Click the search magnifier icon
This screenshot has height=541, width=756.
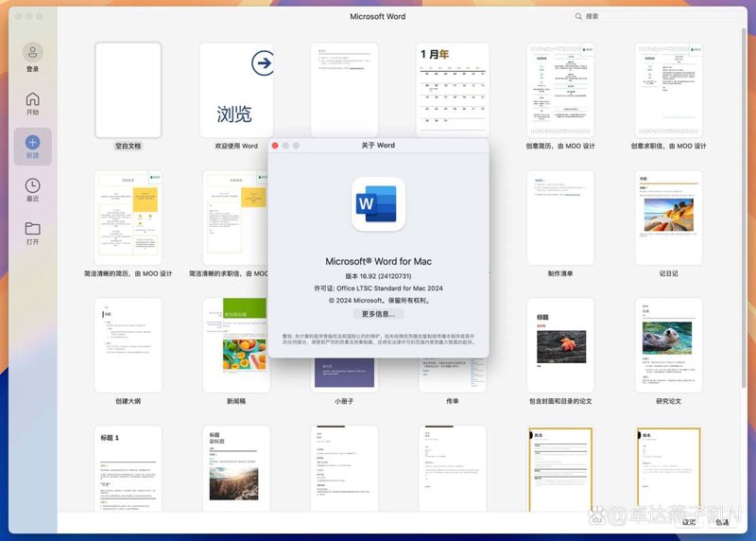click(578, 16)
